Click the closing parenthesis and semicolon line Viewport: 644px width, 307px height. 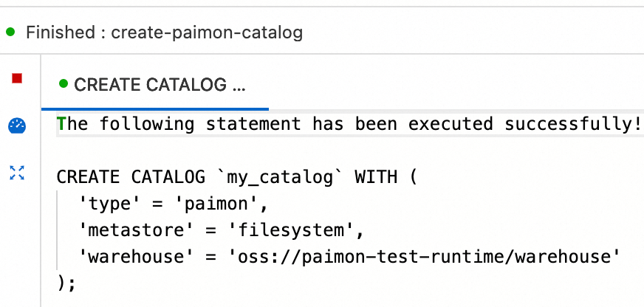[66, 283]
